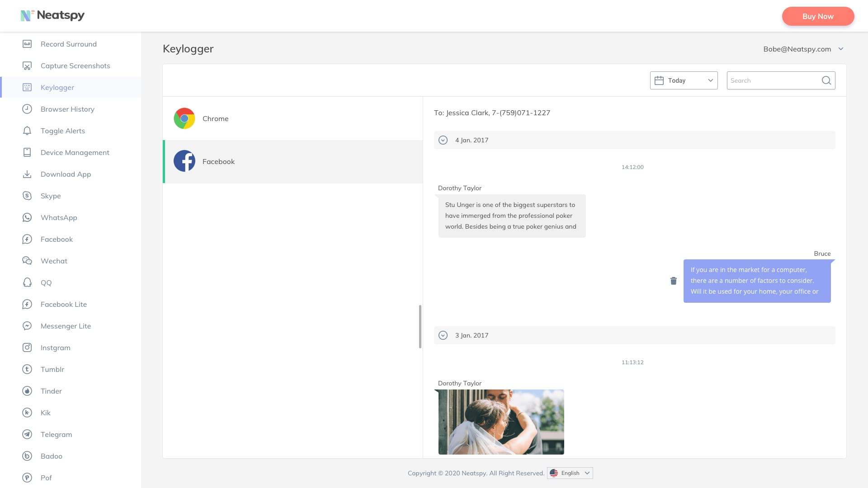The image size is (868, 488).
Task: Select Browser History menu item
Action: 67,109
